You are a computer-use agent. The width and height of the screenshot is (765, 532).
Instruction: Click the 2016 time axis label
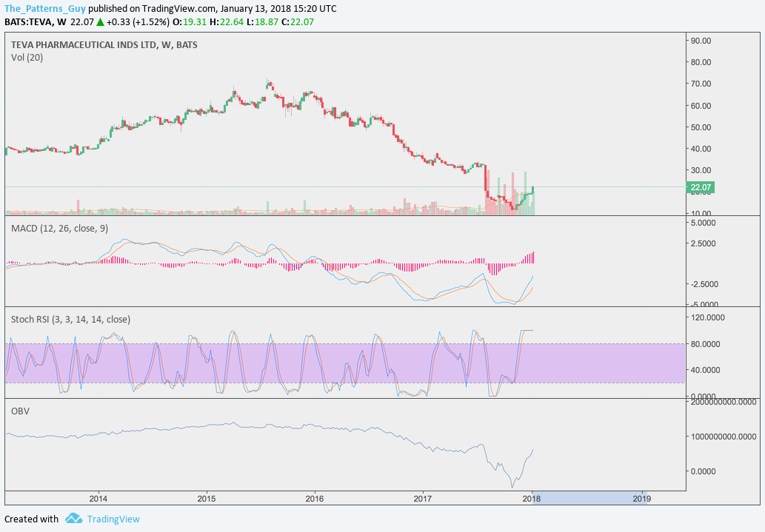pyautogui.click(x=315, y=499)
